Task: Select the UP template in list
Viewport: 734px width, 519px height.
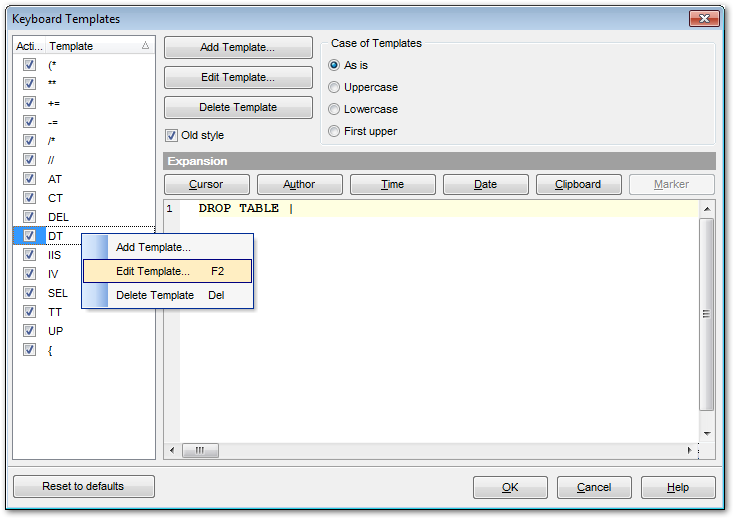Action: point(56,331)
